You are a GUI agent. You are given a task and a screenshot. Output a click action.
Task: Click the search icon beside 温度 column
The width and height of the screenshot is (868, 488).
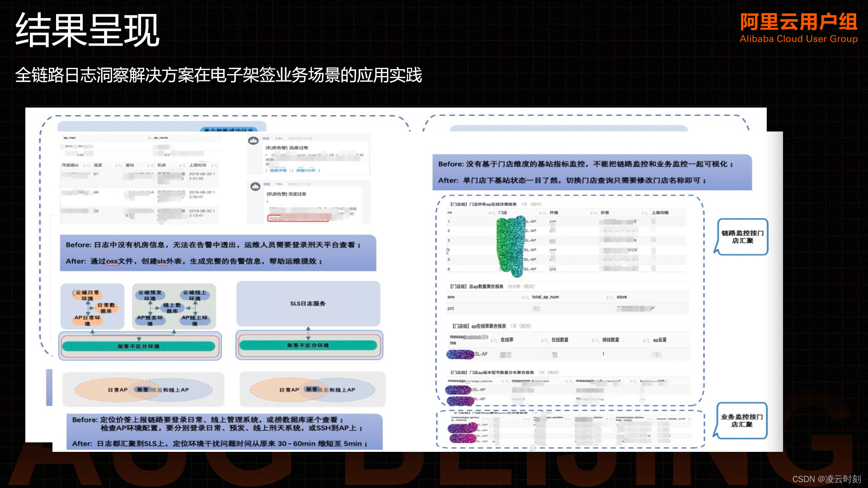point(120,166)
